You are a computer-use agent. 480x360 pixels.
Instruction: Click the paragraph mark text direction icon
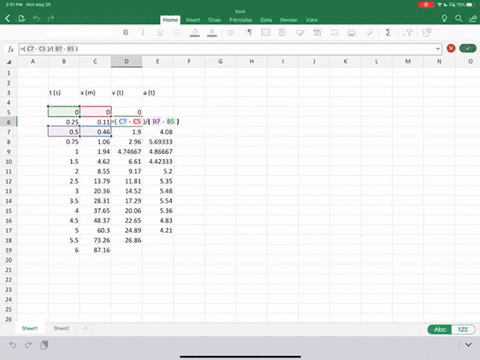pos(248,32)
